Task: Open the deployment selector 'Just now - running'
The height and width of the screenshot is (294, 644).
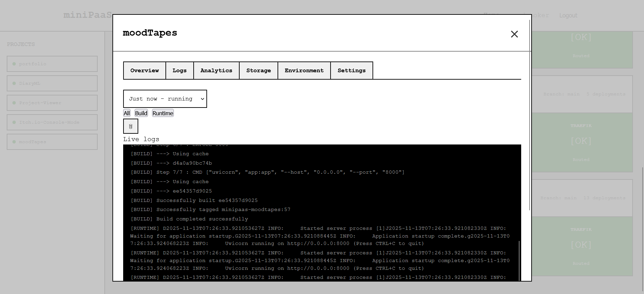Action: pos(165,99)
